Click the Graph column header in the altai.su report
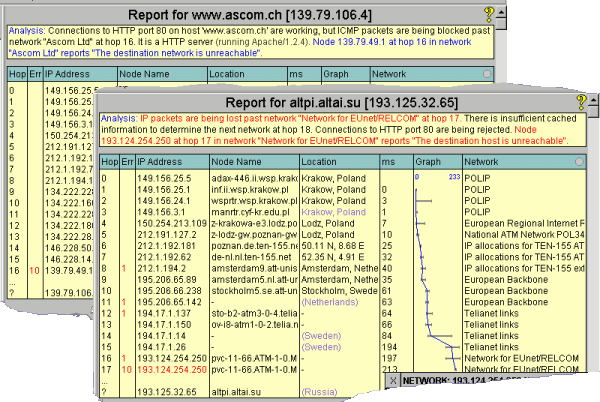This screenshot has width=600, height=402. 438,162
